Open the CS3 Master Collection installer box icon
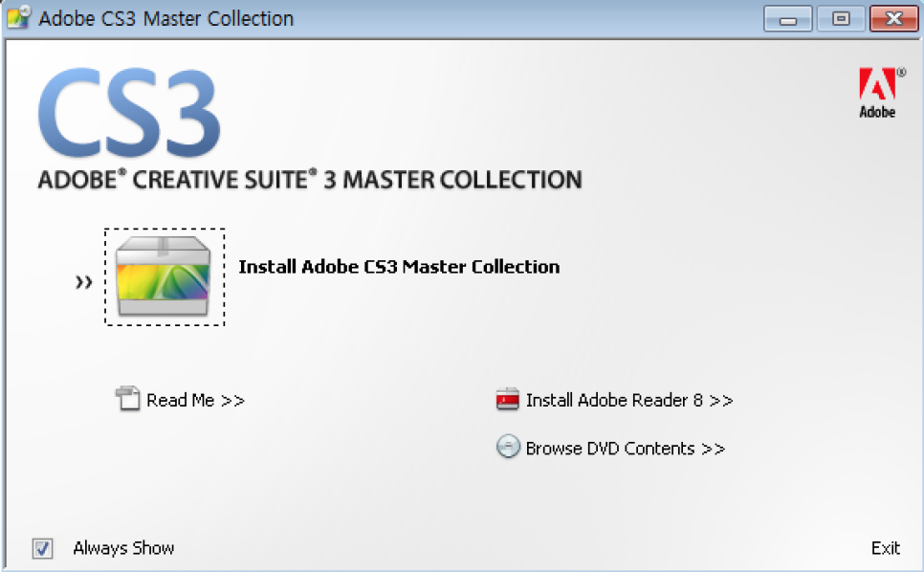The height and width of the screenshot is (572, 924). click(164, 276)
